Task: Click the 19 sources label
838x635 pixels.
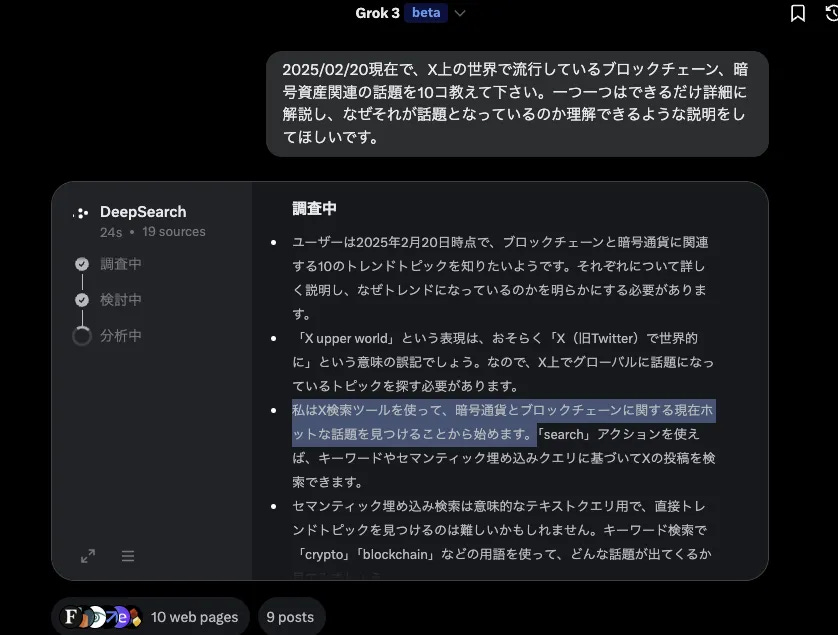Action: (174, 231)
